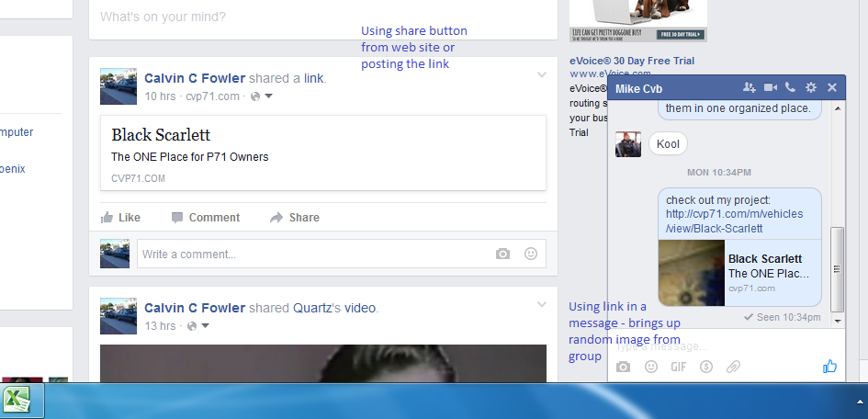Comment on the Black Scarlett post
The width and height of the screenshot is (868, 419).
tap(205, 218)
